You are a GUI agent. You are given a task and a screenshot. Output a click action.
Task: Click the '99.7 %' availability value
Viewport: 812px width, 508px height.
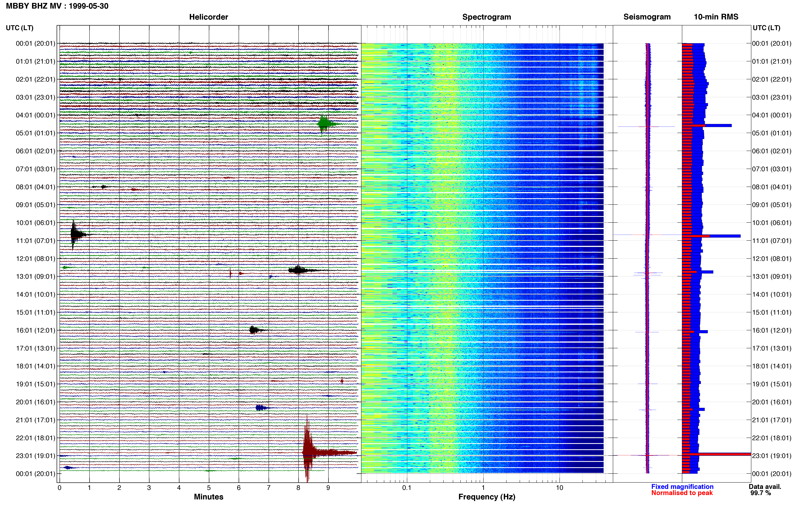click(x=761, y=493)
